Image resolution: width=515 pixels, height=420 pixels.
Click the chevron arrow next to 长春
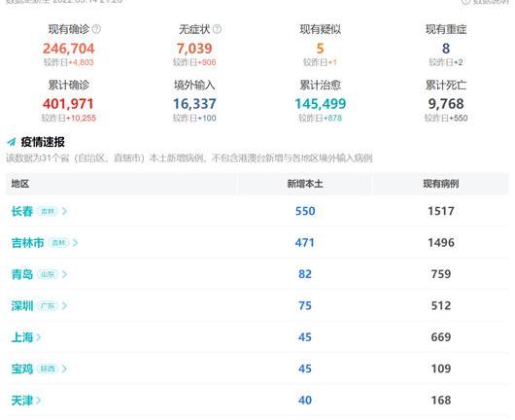64,211
